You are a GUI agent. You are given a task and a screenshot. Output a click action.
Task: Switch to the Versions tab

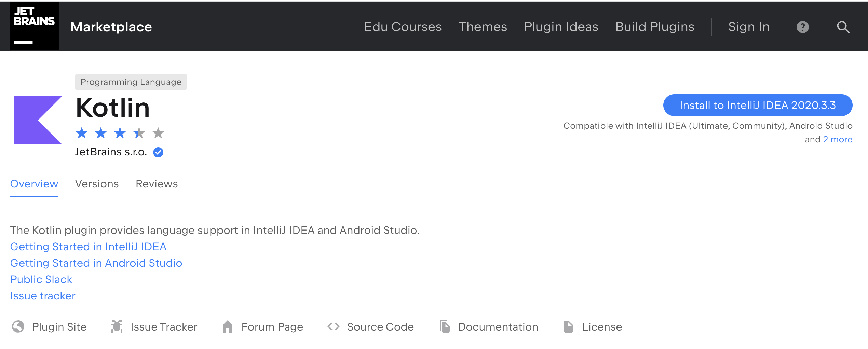(97, 184)
